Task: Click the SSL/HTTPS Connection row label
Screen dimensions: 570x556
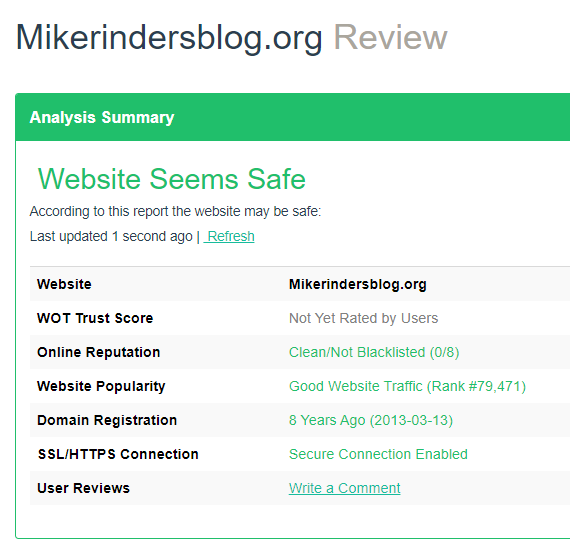Action: pos(118,454)
